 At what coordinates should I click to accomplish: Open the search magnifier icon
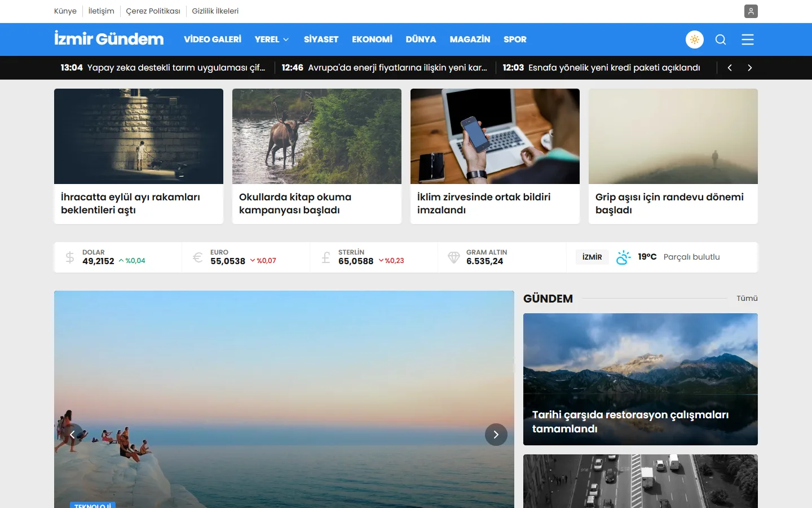721,40
